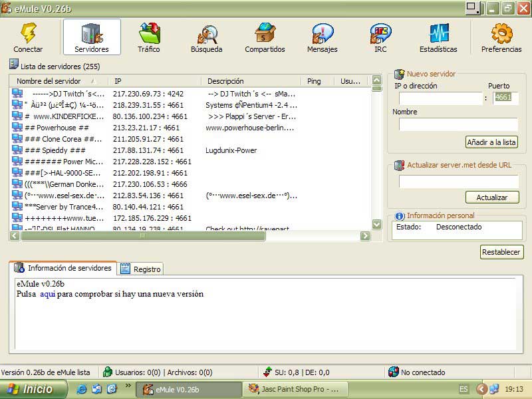Click the Spieddy server row icon
Image resolution: width=532 pixels, height=399 pixels.
pyautogui.click(x=17, y=150)
